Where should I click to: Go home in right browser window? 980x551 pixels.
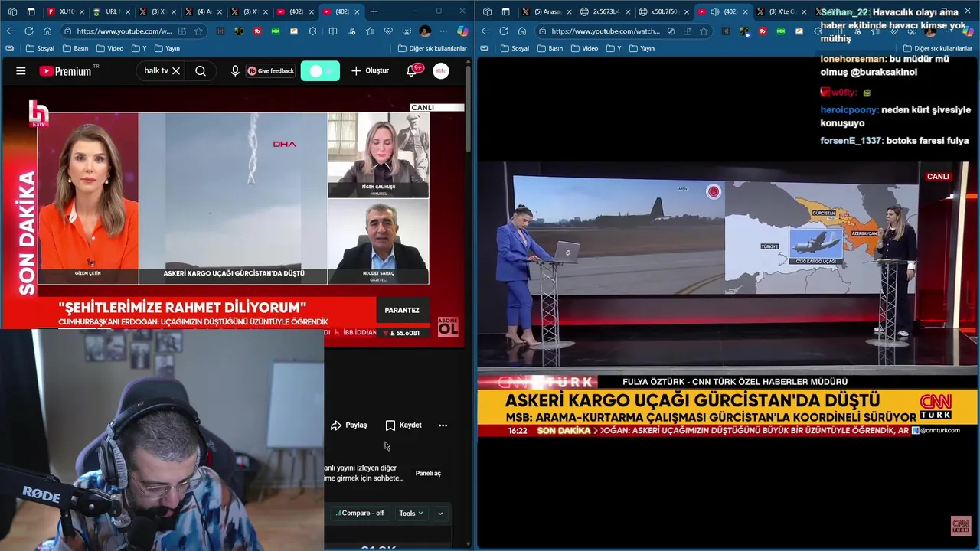pos(521,31)
